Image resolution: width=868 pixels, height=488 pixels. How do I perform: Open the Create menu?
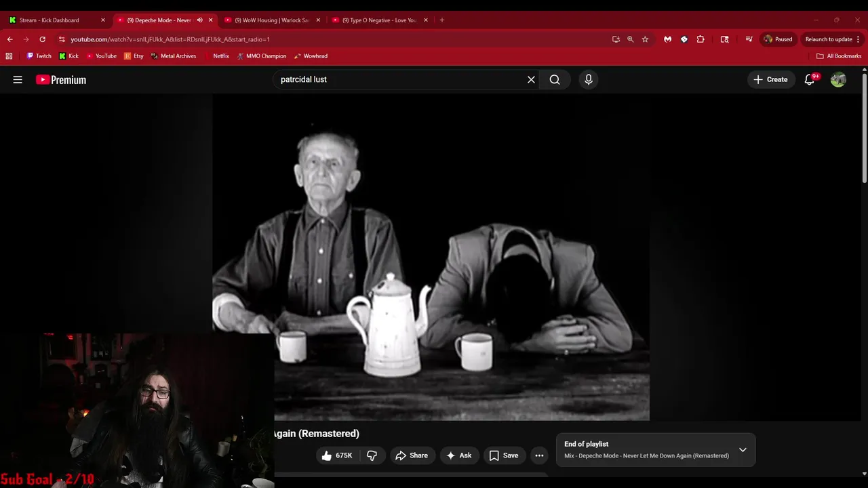[770, 79]
